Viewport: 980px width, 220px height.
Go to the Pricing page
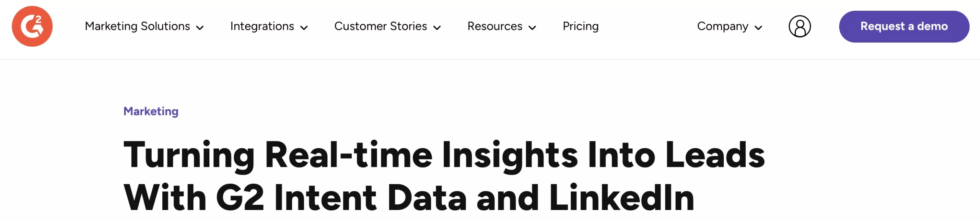(x=580, y=26)
